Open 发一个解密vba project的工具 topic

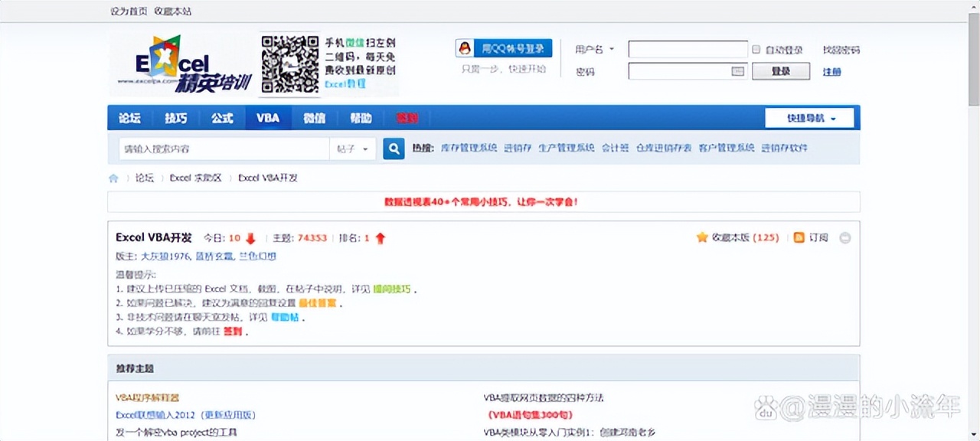177,433
